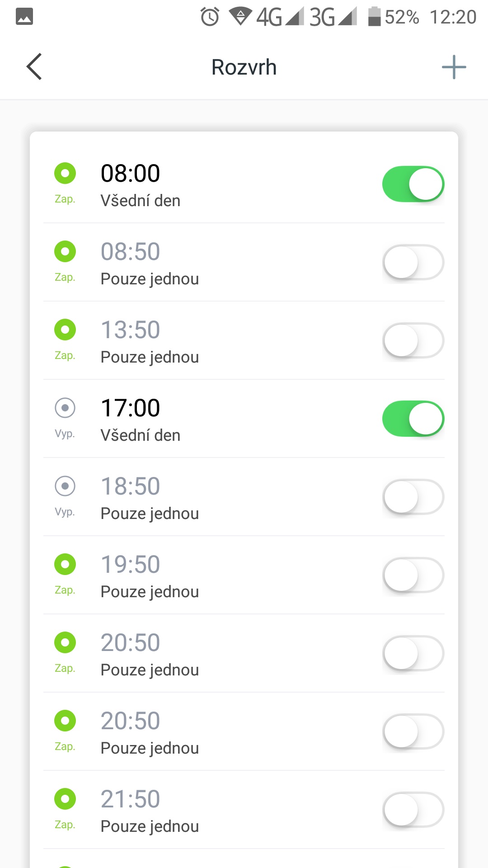The height and width of the screenshot is (868, 488).
Task: Tap the green Zap. icon for 08:00
Action: pyautogui.click(x=65, y=174)
